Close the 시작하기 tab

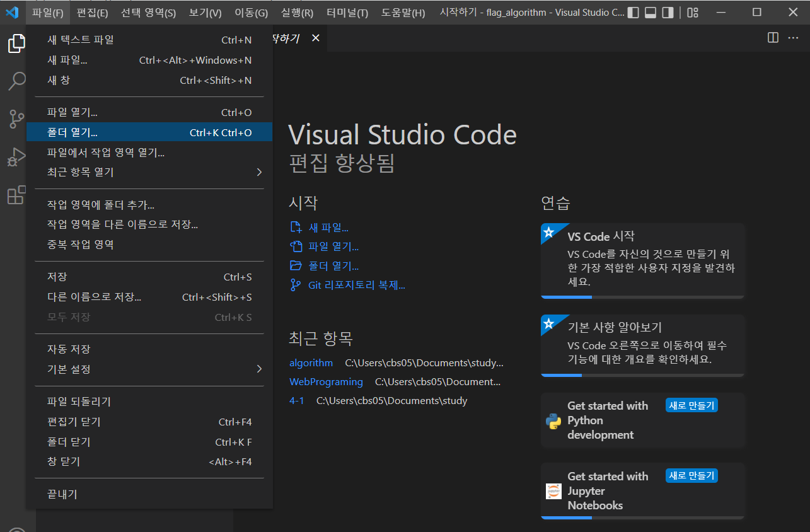coord(316,38)
